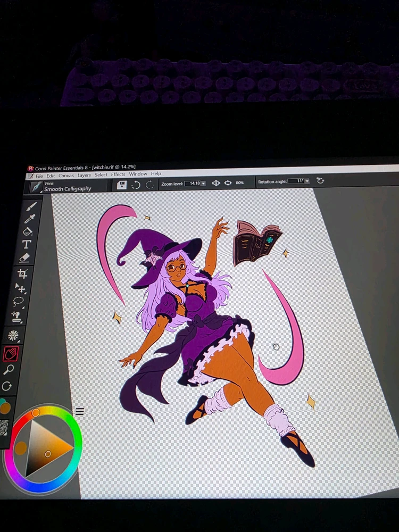399x532 pixels.
Task: Click the orange swatch inside color wheel
Action: 20,448
